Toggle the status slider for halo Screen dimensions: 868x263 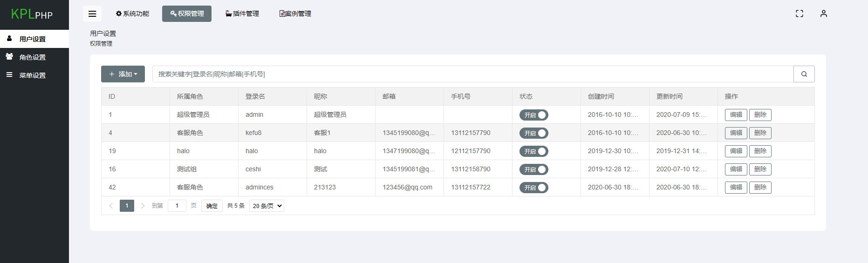(x=534, y=151)
